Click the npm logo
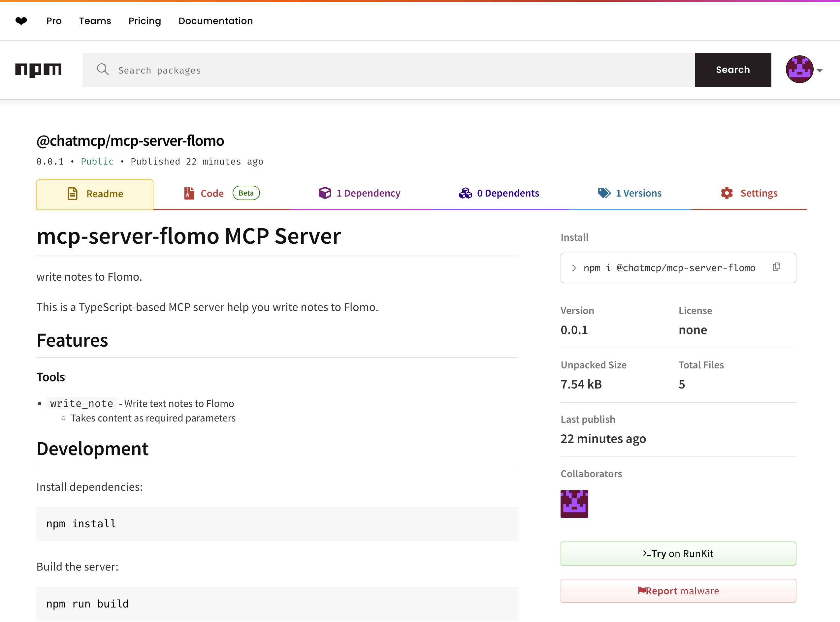 pyautogui.click(x=38, y=70)
